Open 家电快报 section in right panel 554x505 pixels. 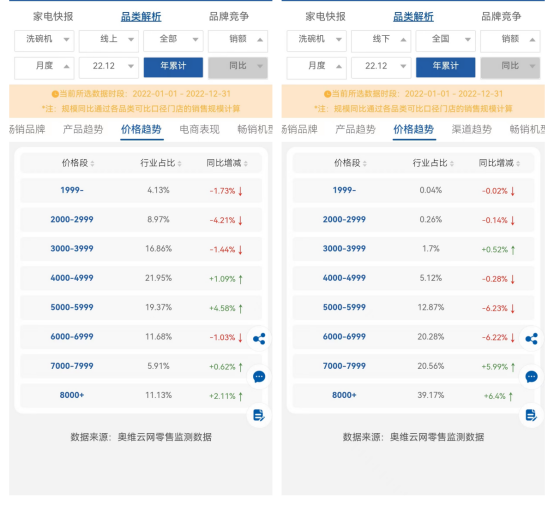tap(325, 16)
